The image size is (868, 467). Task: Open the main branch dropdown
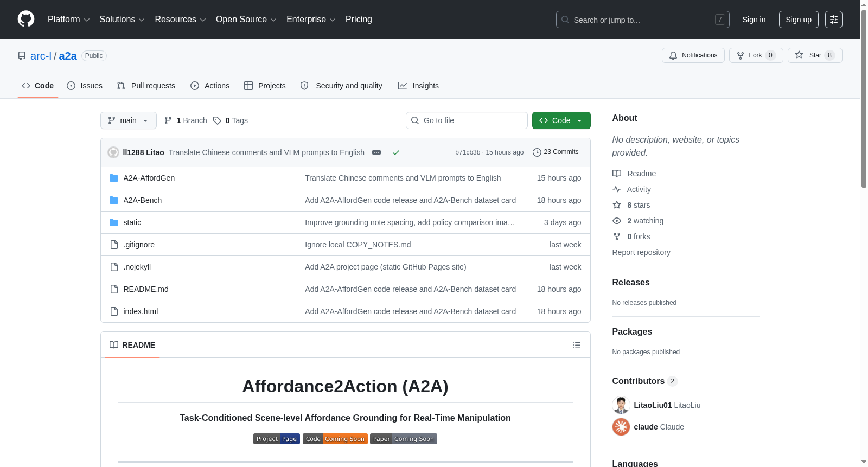[129, 120]
